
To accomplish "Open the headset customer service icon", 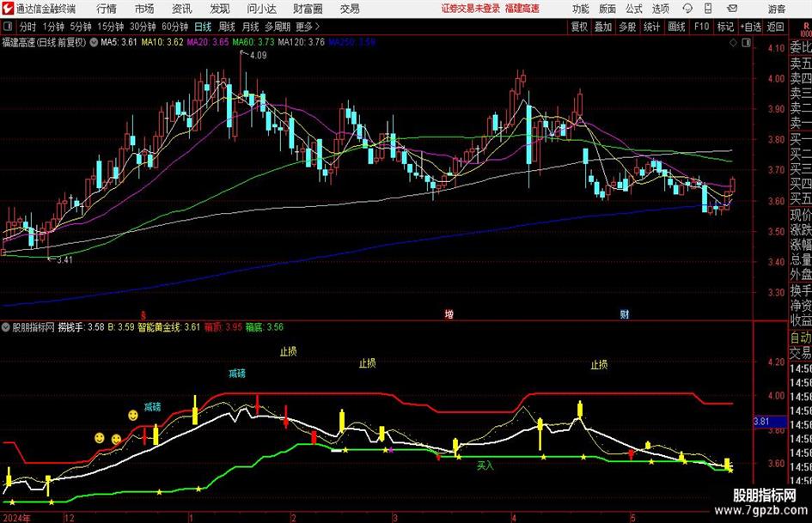I will pyautogui.click(x=687, y=9).
